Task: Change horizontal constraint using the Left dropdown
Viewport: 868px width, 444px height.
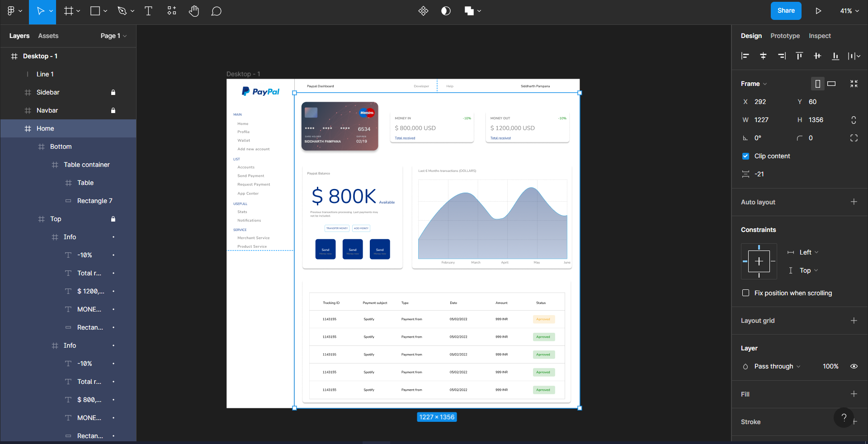Action: point(807,252)
